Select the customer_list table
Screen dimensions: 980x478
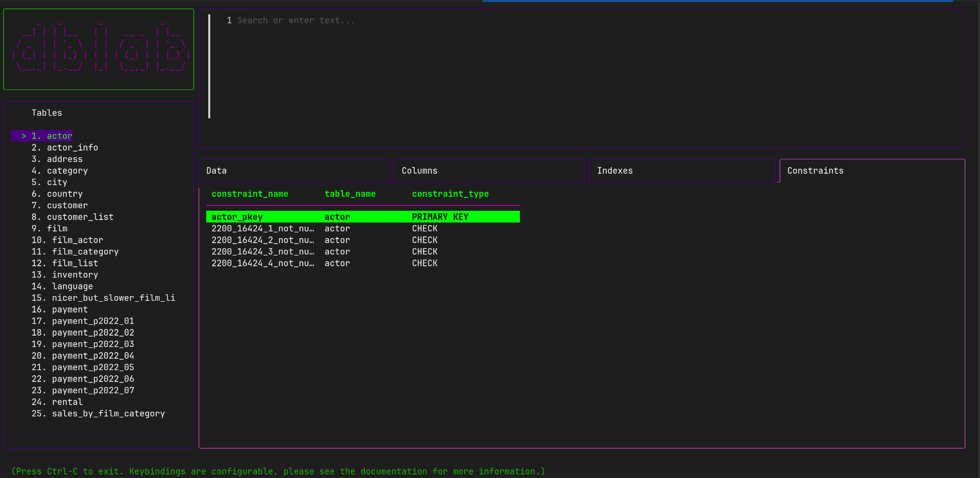click(x=72, y=217)
